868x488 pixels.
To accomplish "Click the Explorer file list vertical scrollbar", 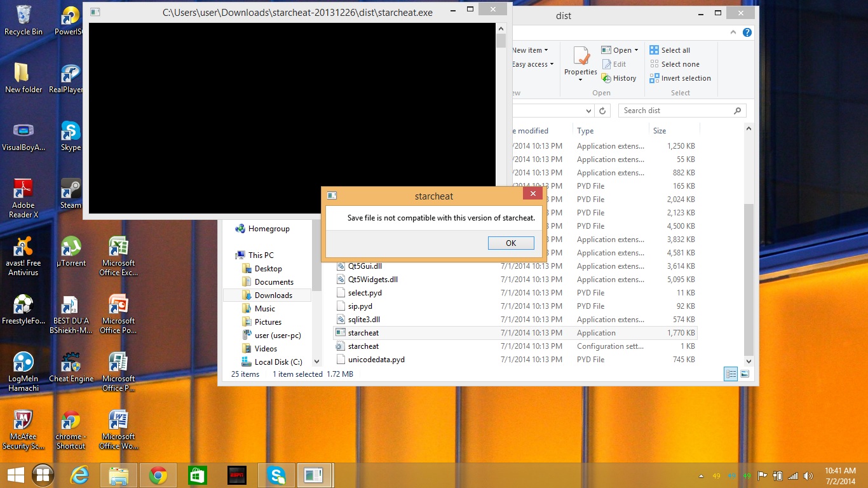I will point(748,280).
